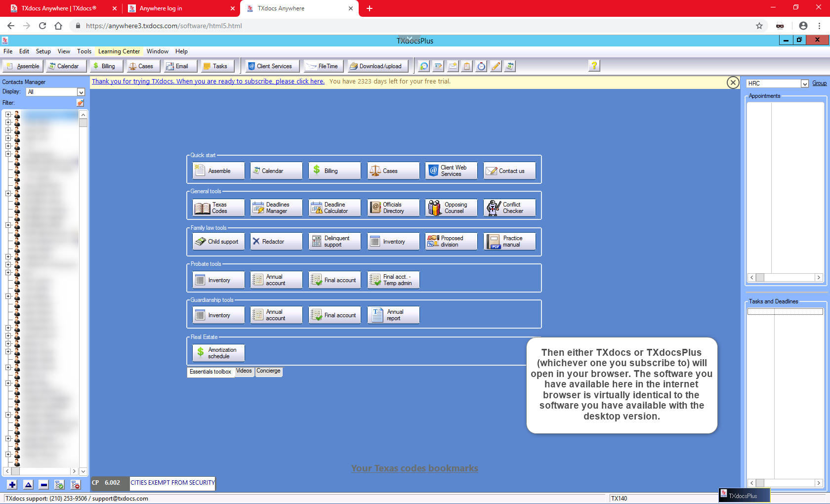Click the Email toolbar button
Screen dimensions: 830x504
(180, 66)
